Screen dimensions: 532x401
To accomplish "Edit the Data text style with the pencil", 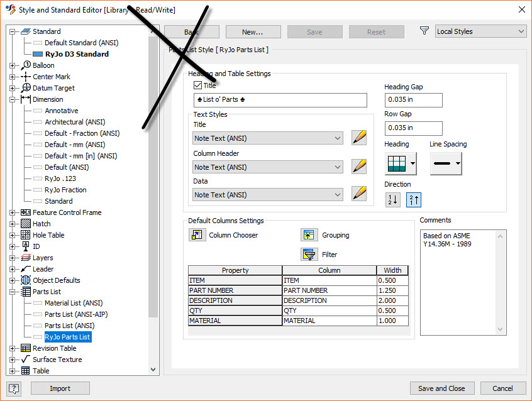I will coord(359,195).
